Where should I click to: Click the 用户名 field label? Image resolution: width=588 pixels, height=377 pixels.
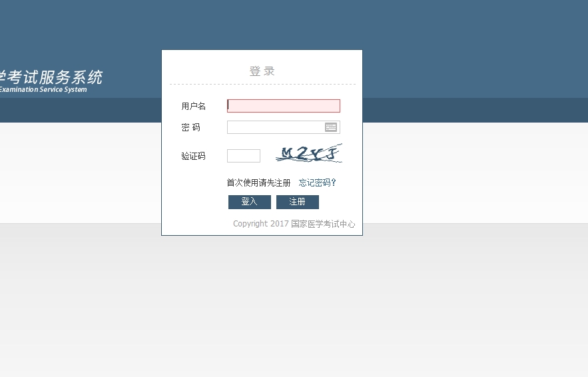point(193,107)
